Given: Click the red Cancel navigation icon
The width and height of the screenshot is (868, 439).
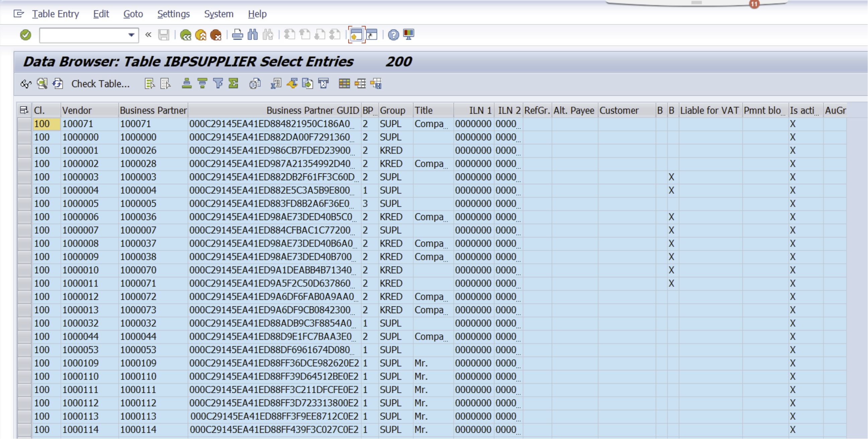Looking at the screenshot, I should [216, 35].
